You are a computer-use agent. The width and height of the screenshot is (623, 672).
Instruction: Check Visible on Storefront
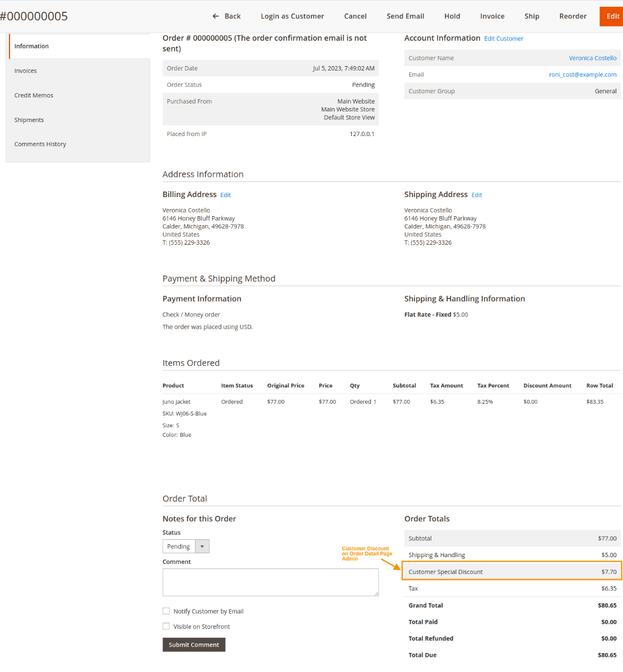166,626
